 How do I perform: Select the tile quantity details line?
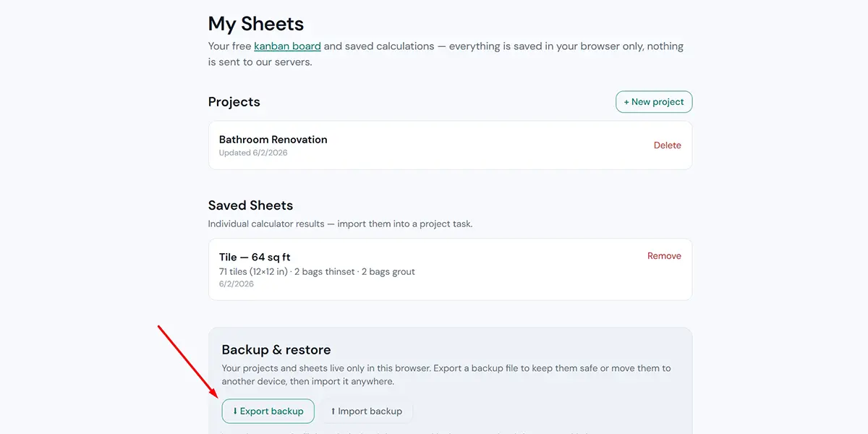point(317,272)
